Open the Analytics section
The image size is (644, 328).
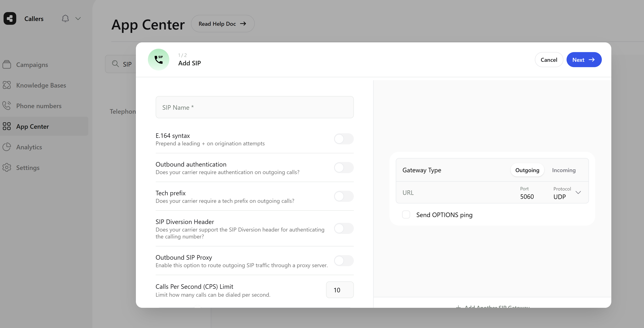[x=29, y=147]
